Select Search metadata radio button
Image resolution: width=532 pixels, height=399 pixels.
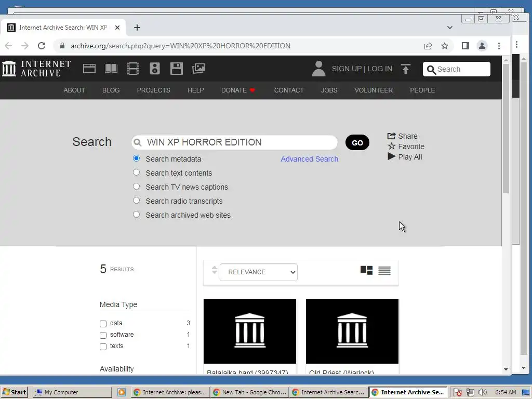click(x=137, y=158)
